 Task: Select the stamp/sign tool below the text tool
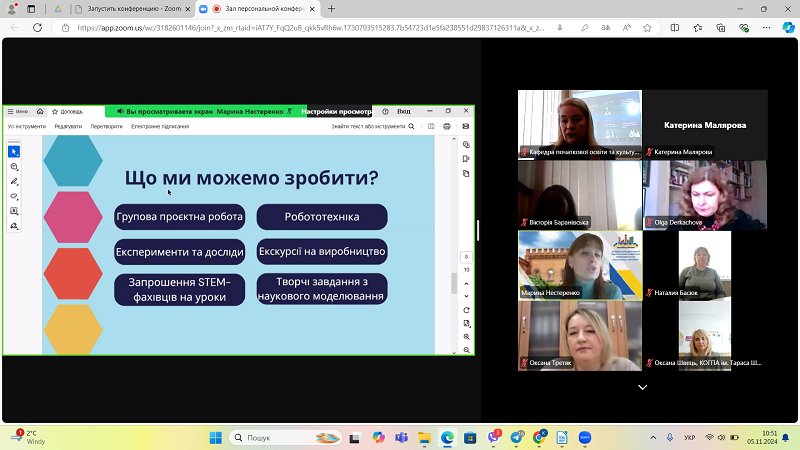click(14, 226)
